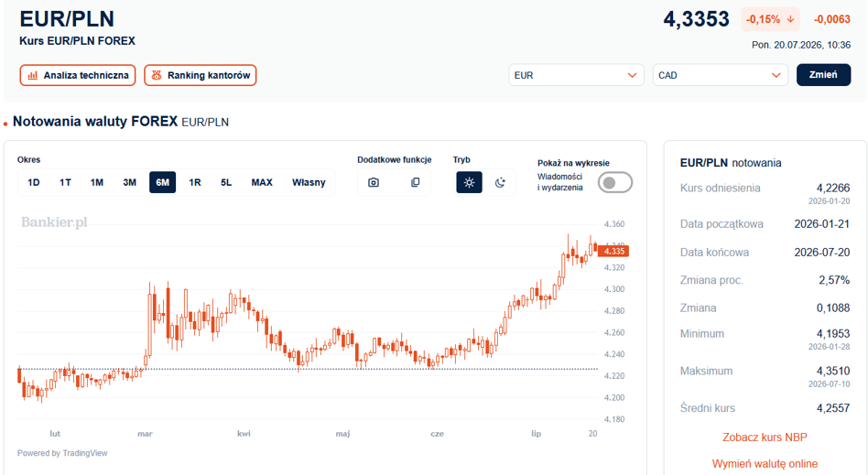Image resolution: width=868 pixels, height=475 pixels.
Task: Open the CAD target currency dropdown
Action: pos(720,75)
